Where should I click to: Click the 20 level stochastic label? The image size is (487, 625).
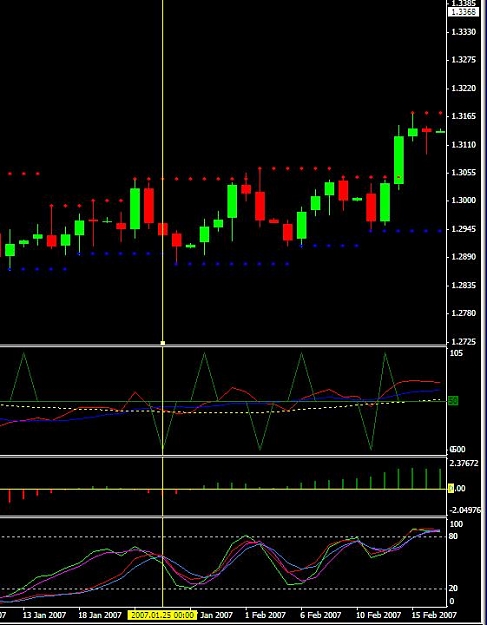pyautogui.click(x=453, y=588)
